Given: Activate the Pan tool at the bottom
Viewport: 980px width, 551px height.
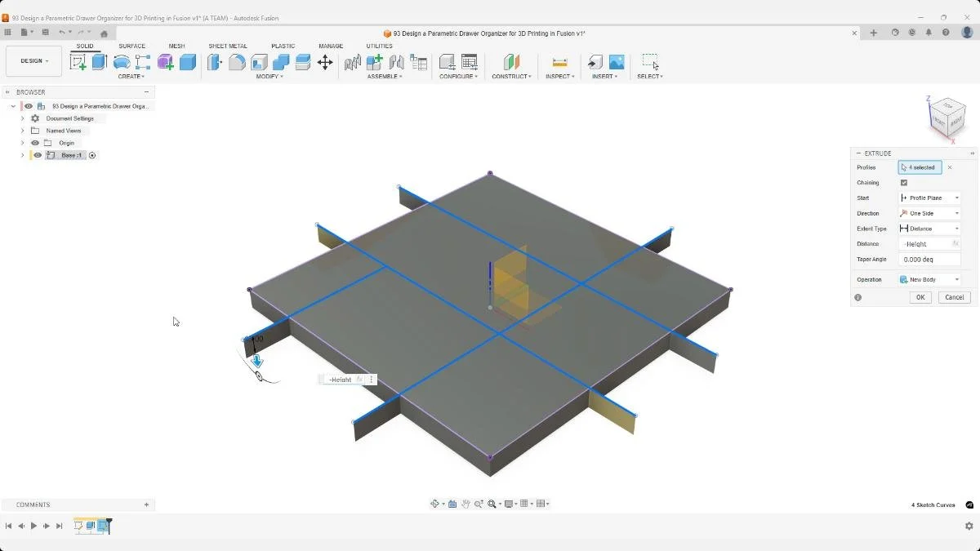Looking at the screenshot, I should click(466, 504).
